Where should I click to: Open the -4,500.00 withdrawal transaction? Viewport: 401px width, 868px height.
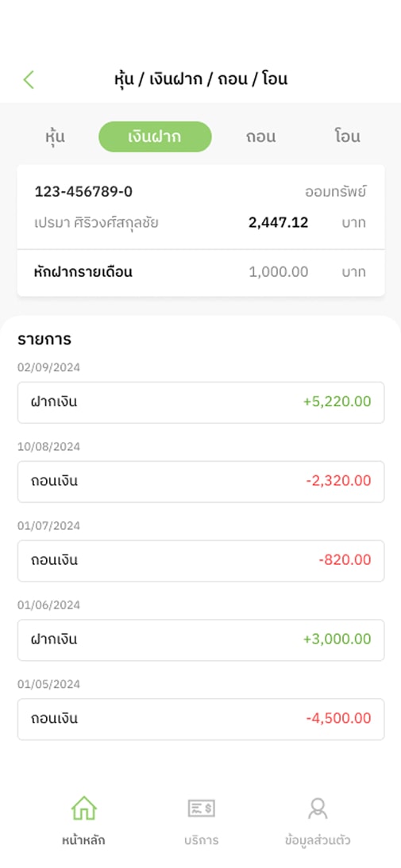201,719
